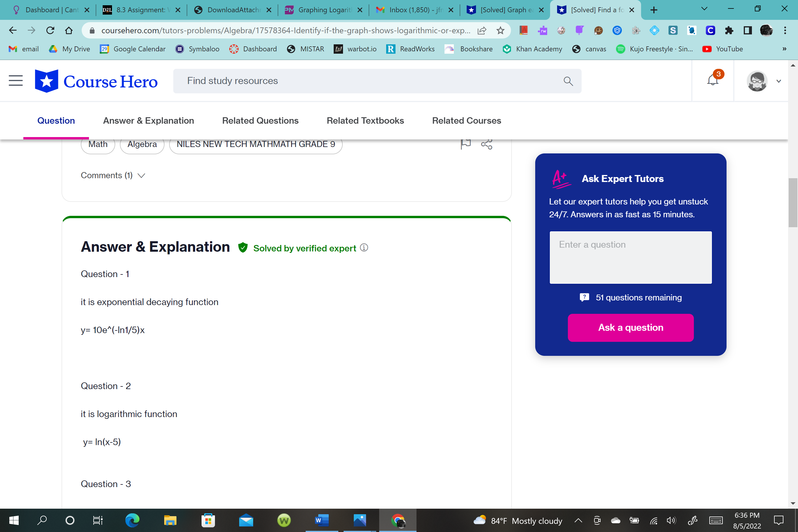Click the Ask a question button
The image size is (798, 532).
(x=630, y=328)
